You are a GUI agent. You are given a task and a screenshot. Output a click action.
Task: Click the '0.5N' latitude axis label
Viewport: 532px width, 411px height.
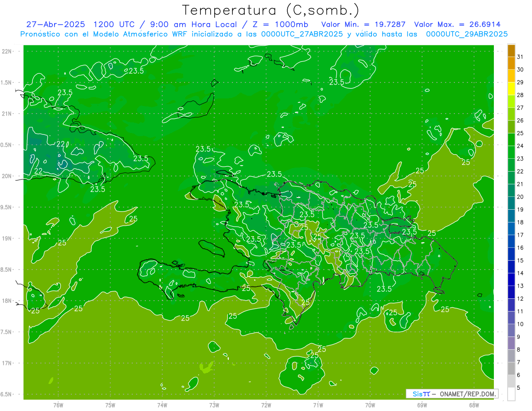7,145
